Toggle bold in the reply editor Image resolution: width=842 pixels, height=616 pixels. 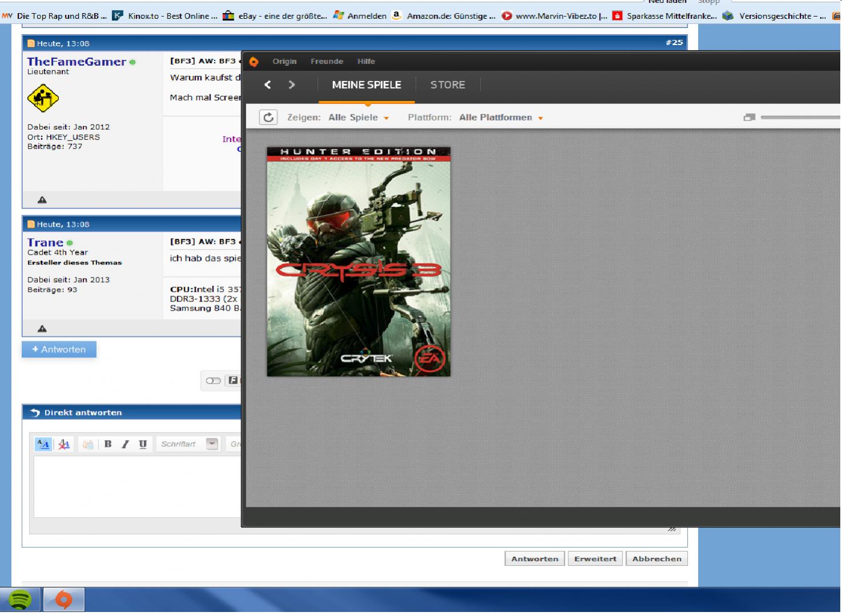108,444
